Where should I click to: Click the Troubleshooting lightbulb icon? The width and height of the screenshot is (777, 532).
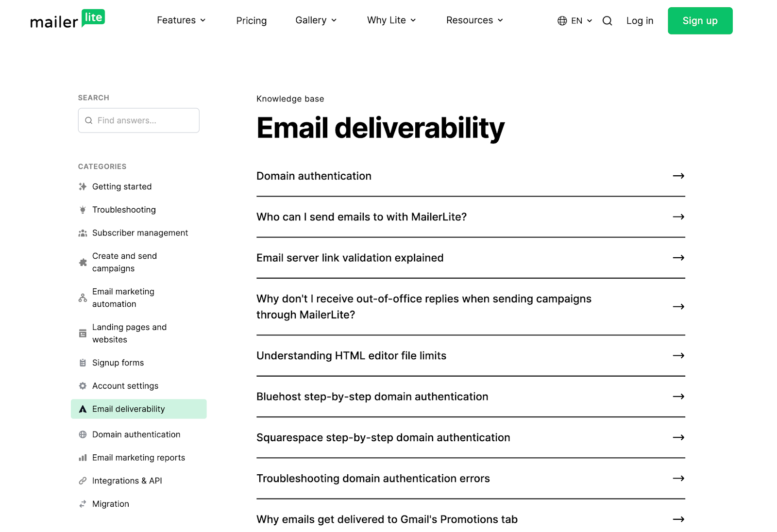(x=83, y=210)
